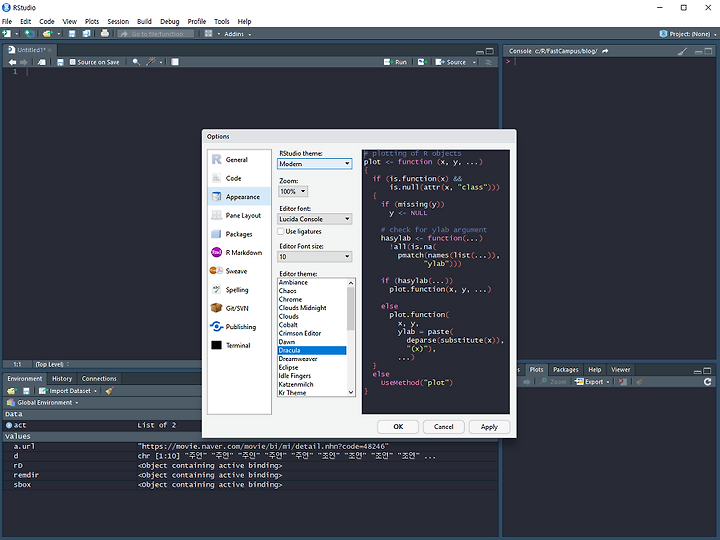
Task: Click the editor Go Back arrow icon
Action: point(12,62)
